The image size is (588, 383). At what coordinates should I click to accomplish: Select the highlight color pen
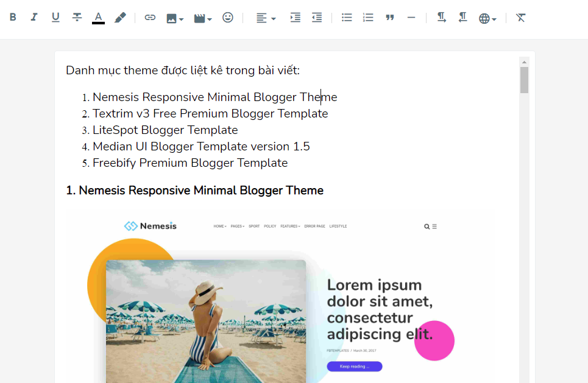(x=120, y=17)
